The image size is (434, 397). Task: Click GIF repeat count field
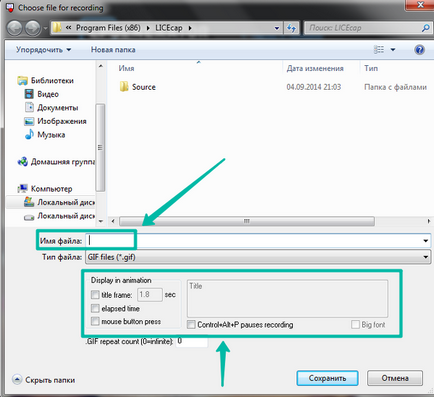pyautogui.click(x=191, y=341)
